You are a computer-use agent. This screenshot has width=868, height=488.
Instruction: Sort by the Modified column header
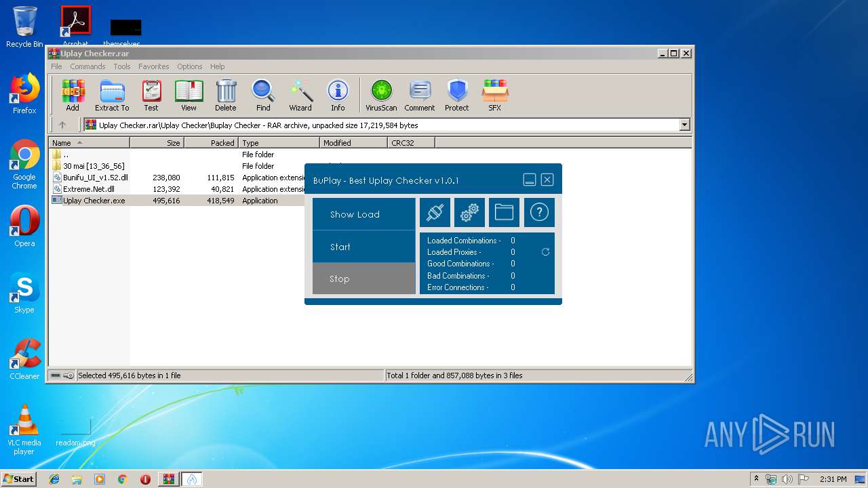[353, 143]
